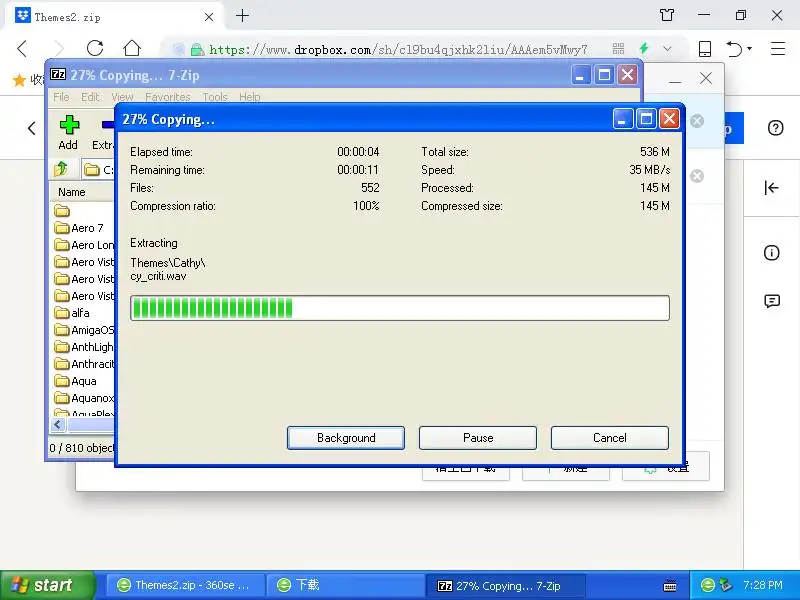Pause the extraction

[x=478, y=438]
